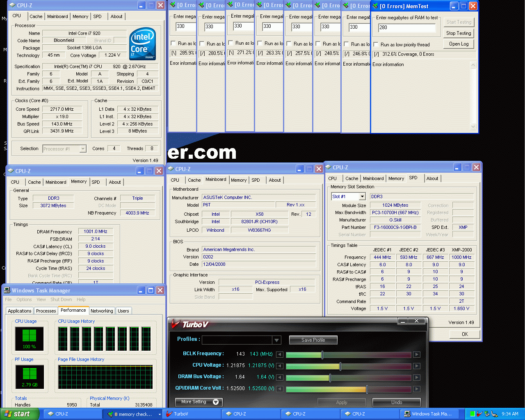Activate Windows Task Manager taskbar button
This screenshot has width=525, height=420.
[x=429, y=414]
